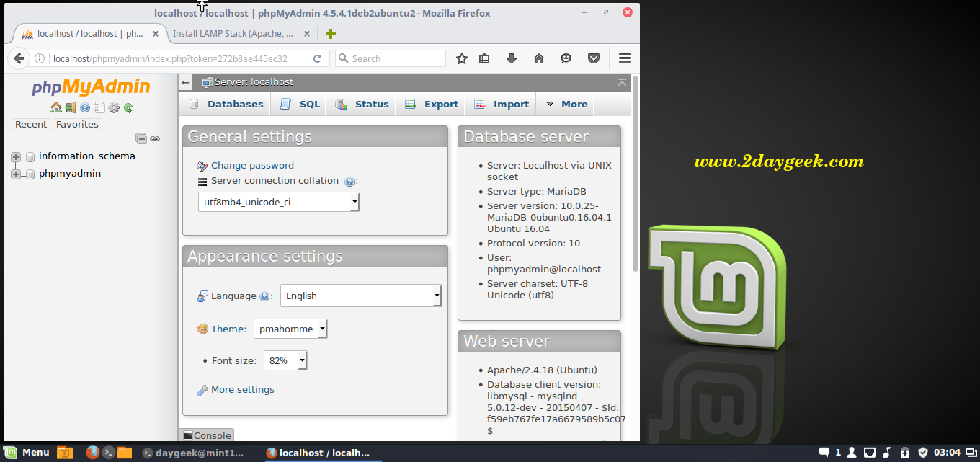
Task: Expand the information_schema database tree
Action: [16, 156]
